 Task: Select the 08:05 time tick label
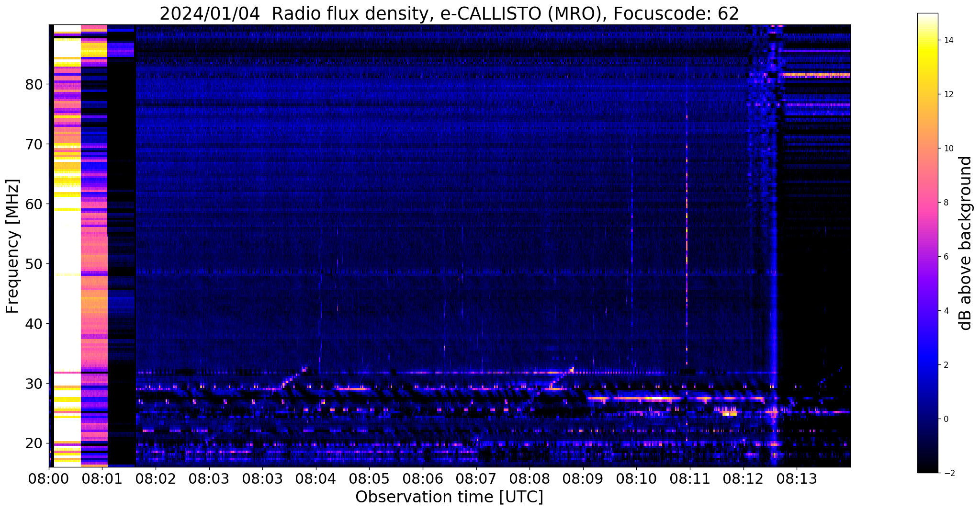click(x=369, y=478)
